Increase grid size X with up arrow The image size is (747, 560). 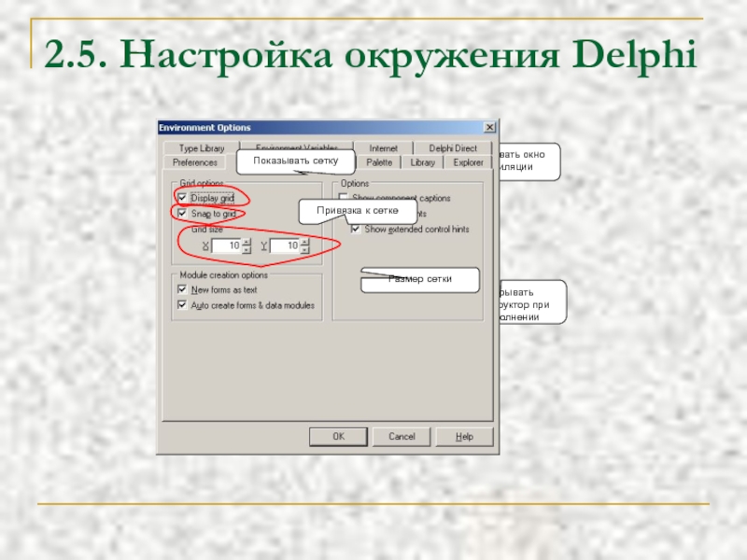247,242
